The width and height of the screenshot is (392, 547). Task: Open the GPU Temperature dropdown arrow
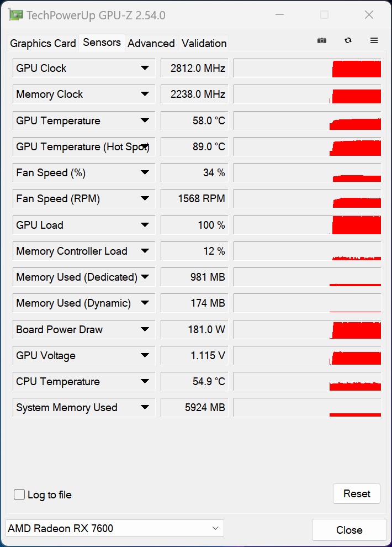click(x=145, y=120)
